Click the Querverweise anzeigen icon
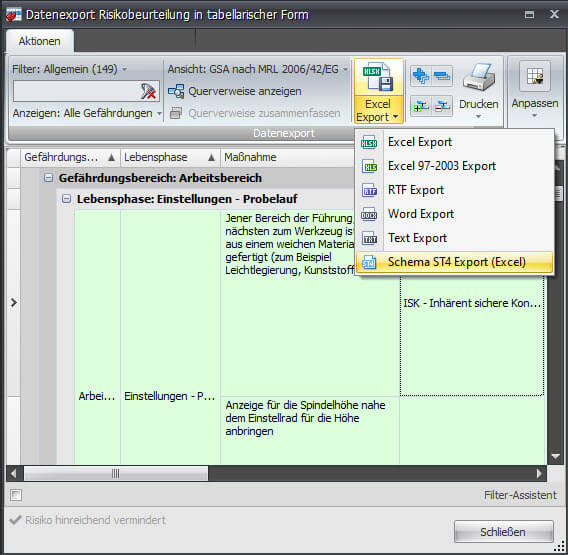This screenshot has width=568, height=555. pyautogui.click(x=176, y=91)
